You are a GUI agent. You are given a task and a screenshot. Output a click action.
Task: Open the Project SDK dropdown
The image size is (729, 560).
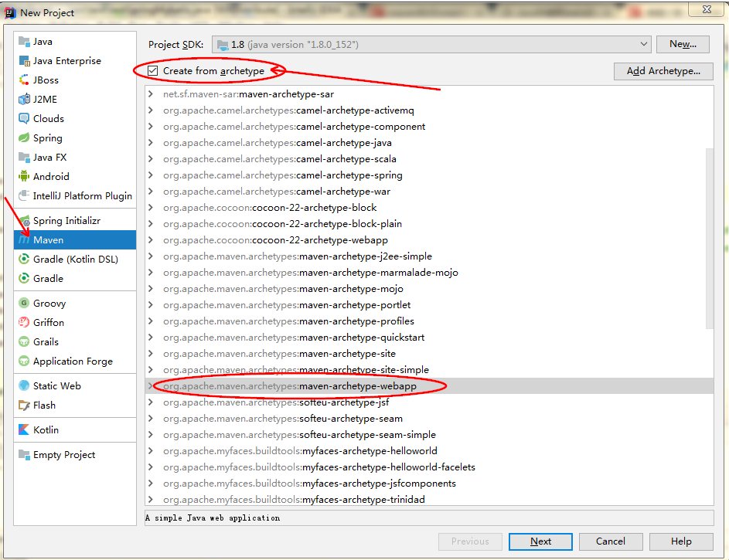coord(431,45)
